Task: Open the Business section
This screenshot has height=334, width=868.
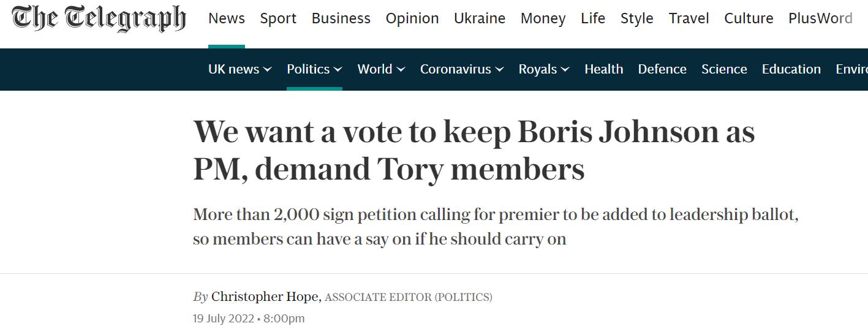Action: (341, 18)
